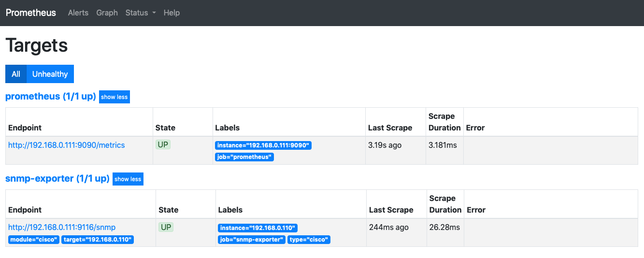Go to the Graph page
The height and width of the screenshot is (258, 644).
click(x=107, y=13)
